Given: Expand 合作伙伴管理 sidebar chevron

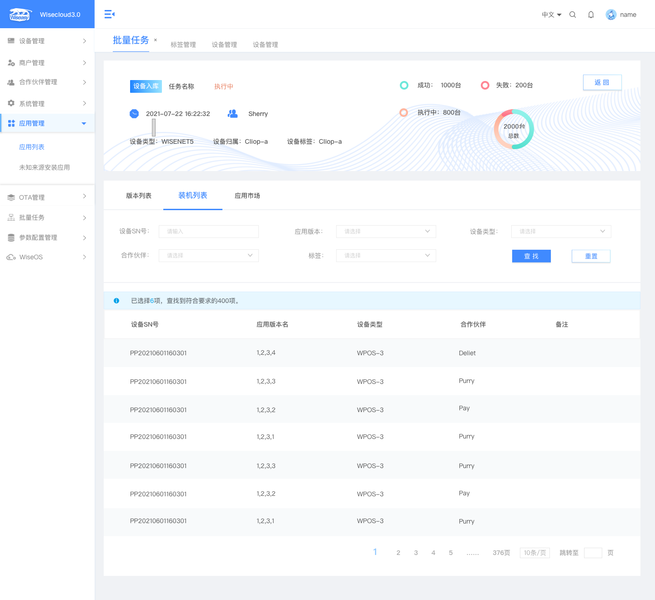Looking at the screenshot, I should (84, 82).
